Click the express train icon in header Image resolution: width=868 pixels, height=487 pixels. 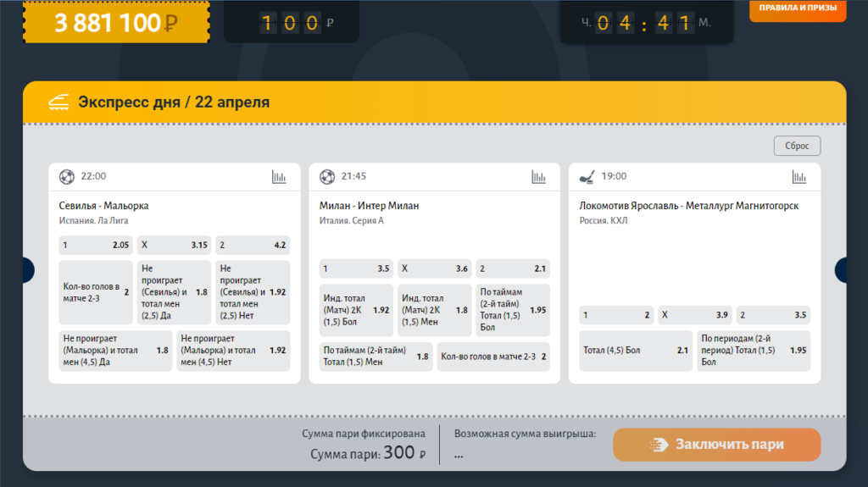(x=58, y=102)
